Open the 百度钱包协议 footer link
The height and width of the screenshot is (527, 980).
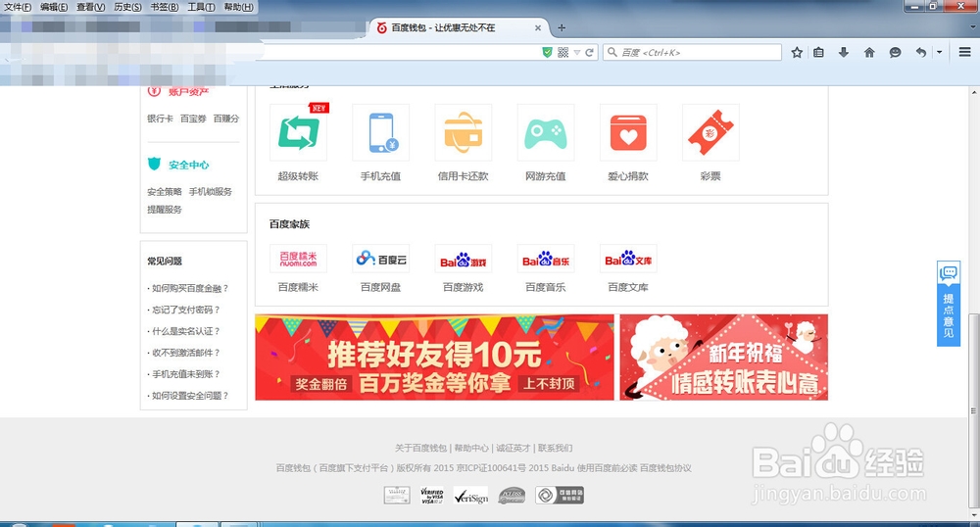pos(665,467)
